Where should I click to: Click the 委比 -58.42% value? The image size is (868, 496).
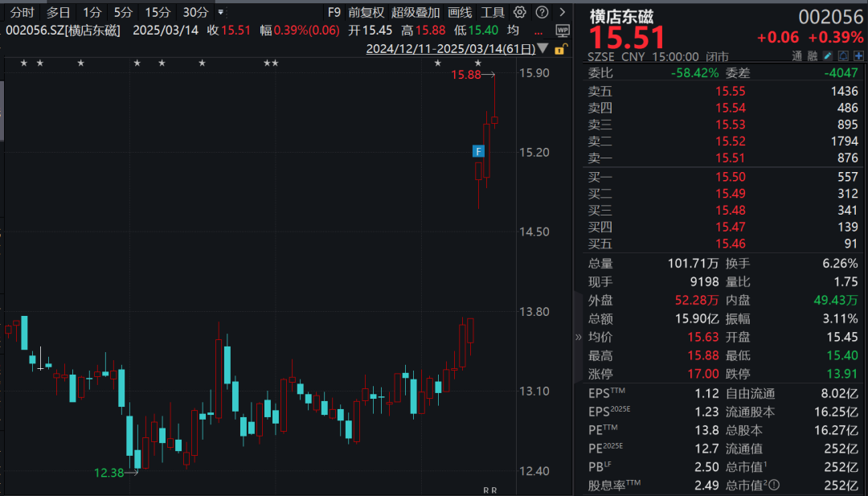[694, 72]
